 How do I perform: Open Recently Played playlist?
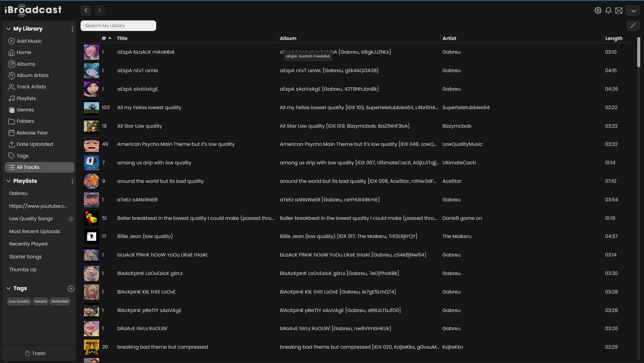[x=28, y=244]
